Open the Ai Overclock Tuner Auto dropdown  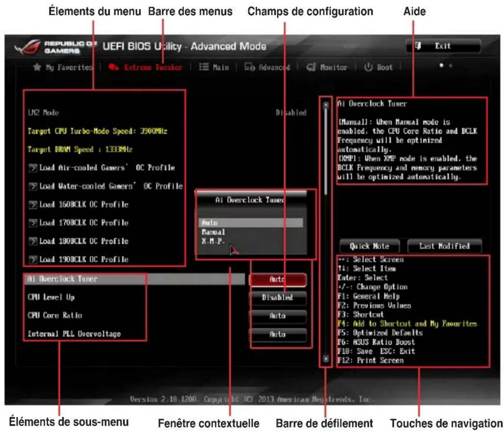click(x=278, y=280)
